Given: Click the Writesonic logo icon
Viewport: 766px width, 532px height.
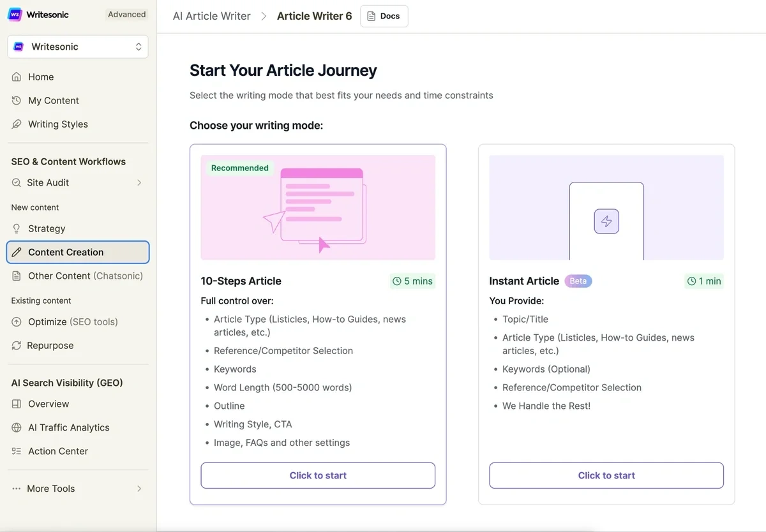Looking at the screenshot, I should pos(15,14).
